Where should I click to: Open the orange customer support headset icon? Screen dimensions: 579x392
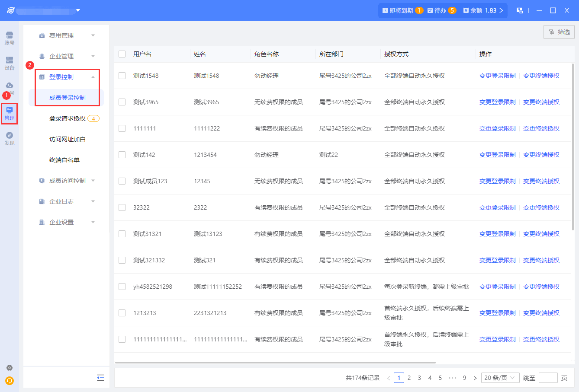click(x=9, y=381)
